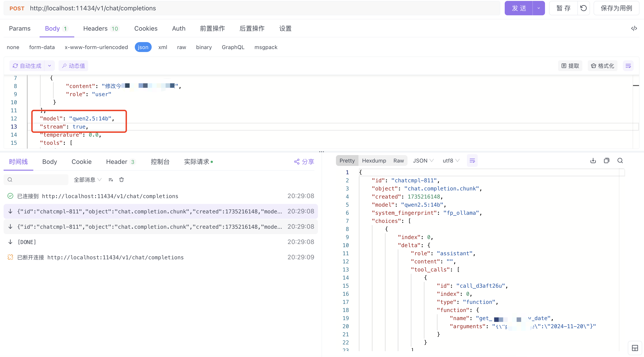644x357 pixels.
Task: Clear timeline messages with trash icon
Action: [x=122, y=180]
